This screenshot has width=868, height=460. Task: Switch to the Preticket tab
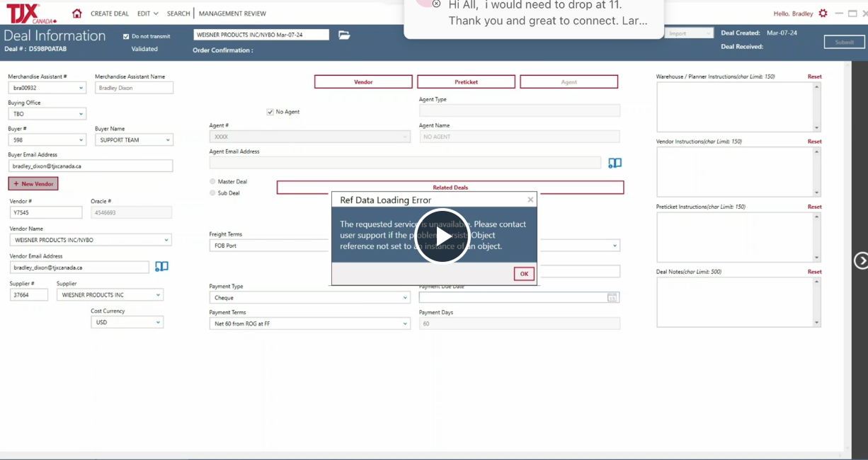(x=466, y=82)
